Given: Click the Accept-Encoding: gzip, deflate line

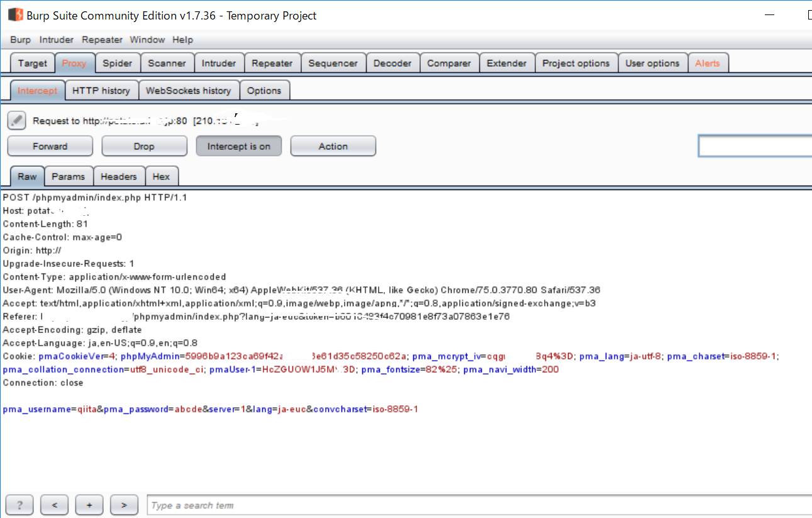Looking at the screenshot, I should [72, 330].
